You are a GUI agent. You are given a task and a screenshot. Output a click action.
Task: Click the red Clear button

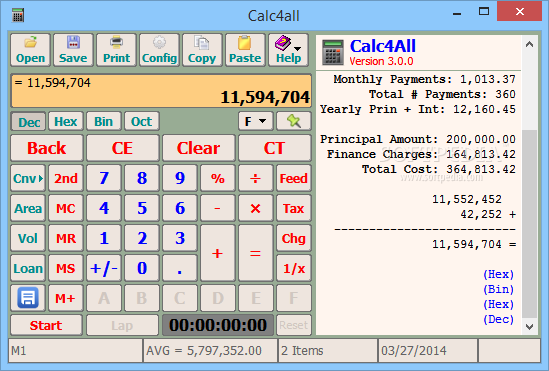tap(199, 148)
